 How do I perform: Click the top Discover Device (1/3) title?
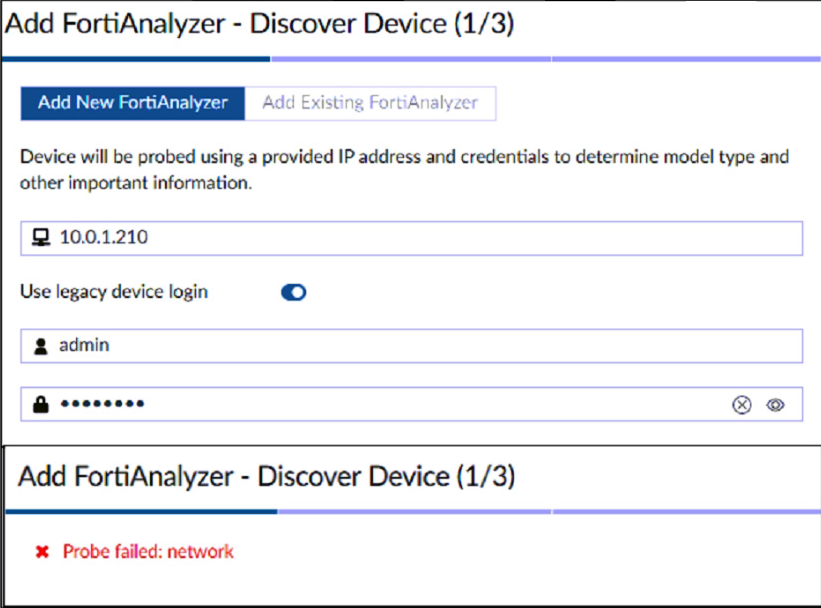click(260, 23)
